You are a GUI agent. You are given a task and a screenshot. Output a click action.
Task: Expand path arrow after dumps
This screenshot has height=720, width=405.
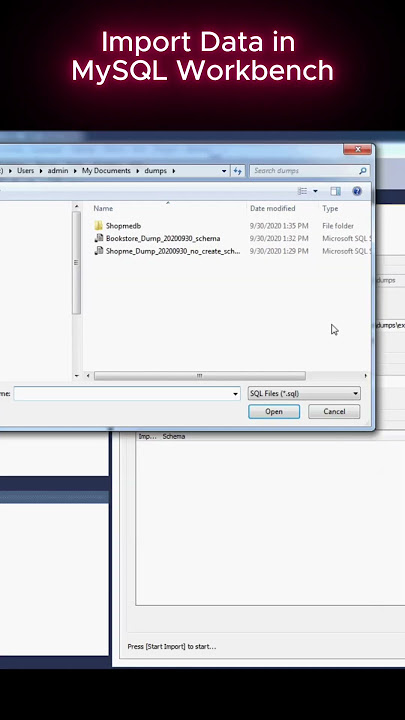pos(174,171)
